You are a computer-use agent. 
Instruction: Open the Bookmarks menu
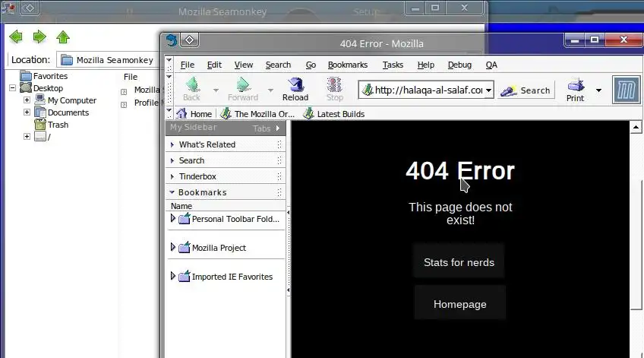tap(348, 65)
